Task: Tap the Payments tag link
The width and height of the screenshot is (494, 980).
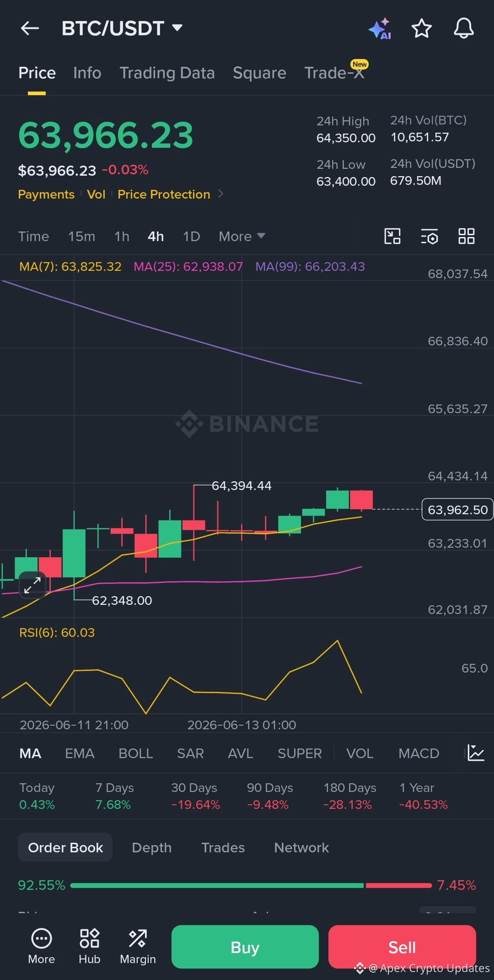Action: pyautogui.click(x=46, y=194)
